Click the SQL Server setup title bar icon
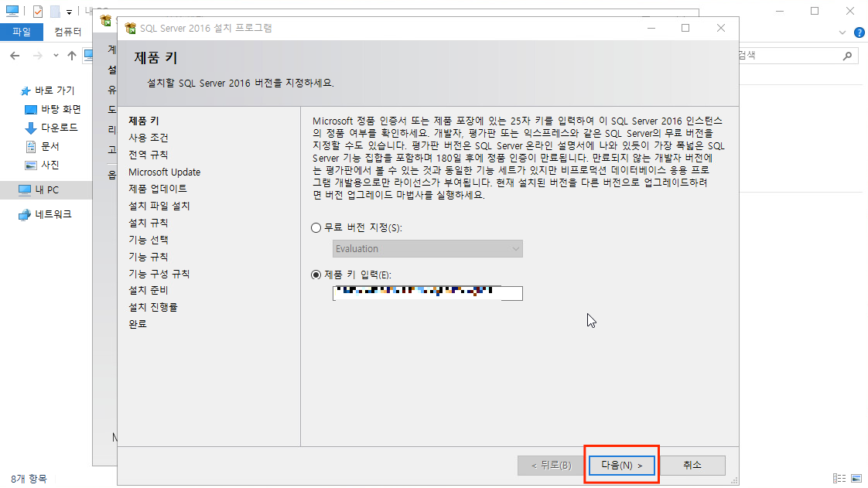The image size is (868, 488). pos(131,28)
